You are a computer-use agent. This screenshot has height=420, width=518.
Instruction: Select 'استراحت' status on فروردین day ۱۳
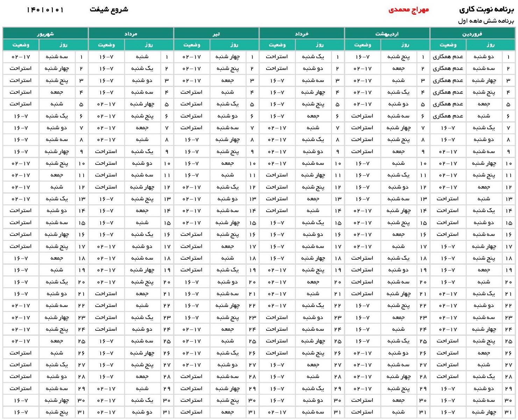(x=448, y=199)
